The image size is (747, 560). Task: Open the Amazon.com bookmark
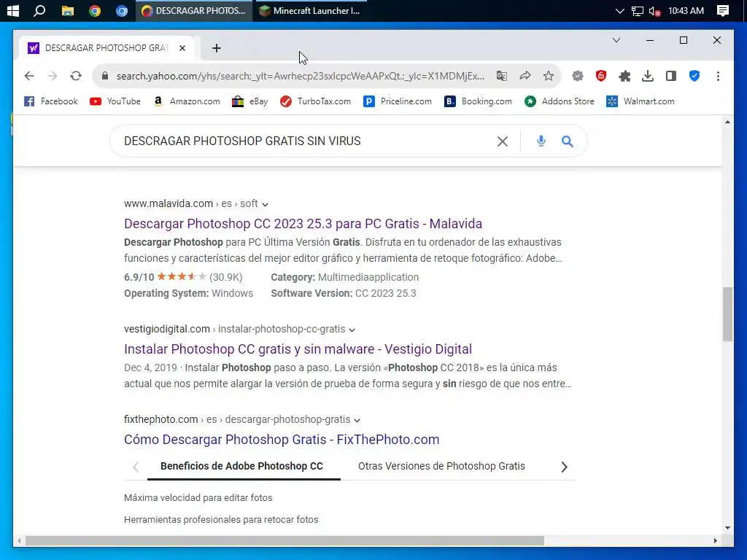(186, 101)
